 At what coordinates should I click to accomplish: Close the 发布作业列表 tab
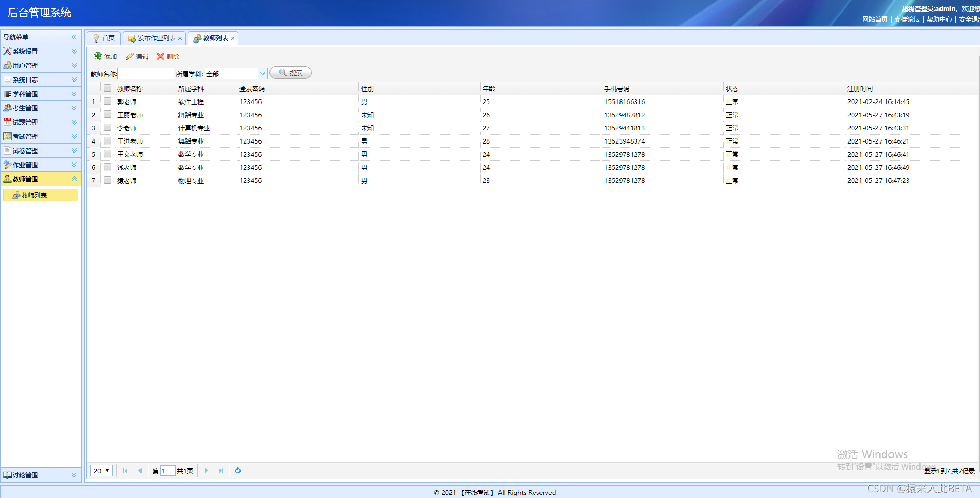coord(180,38)
